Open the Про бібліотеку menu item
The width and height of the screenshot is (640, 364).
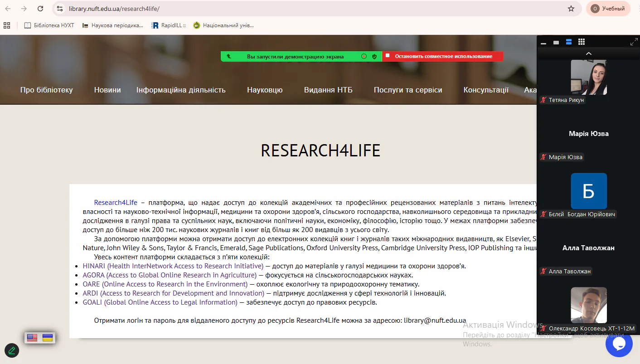point(46,90)
